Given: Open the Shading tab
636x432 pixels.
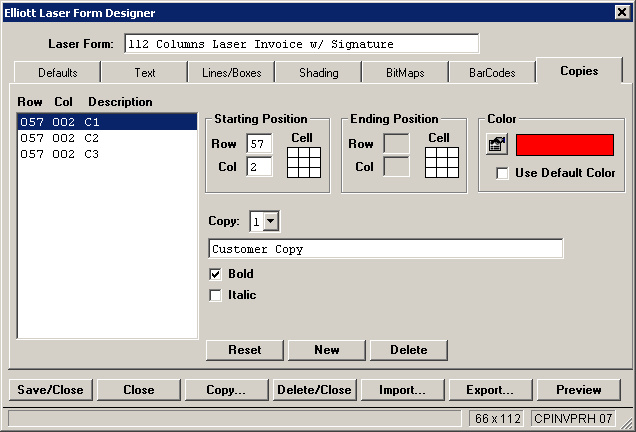Looking at the screenshot, I should [x=319, y=73].
